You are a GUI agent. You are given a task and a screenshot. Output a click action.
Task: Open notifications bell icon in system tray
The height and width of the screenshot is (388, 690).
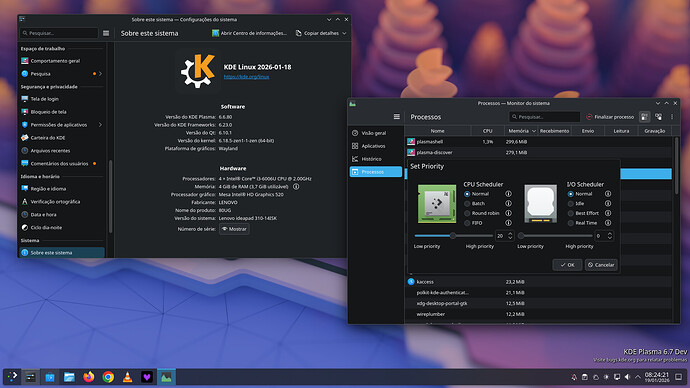click(x=574, y=377)
